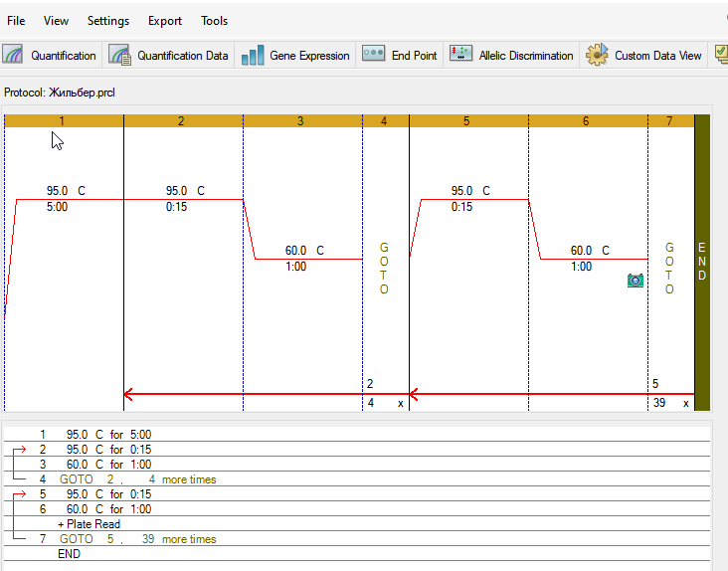This screenshot has width=728, height=571.
Task: Open the View menu
Action: pos(57,20)
